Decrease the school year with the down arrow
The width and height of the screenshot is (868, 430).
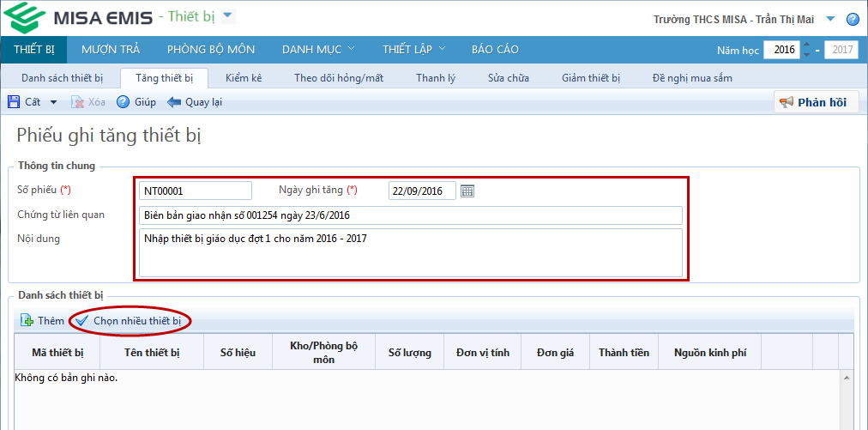(x=806, y=54)
